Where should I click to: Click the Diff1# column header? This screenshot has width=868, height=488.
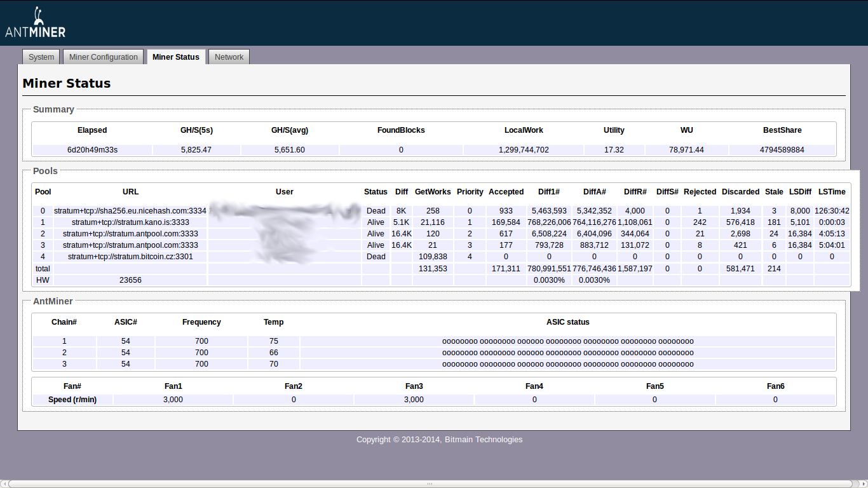(549, 192)
